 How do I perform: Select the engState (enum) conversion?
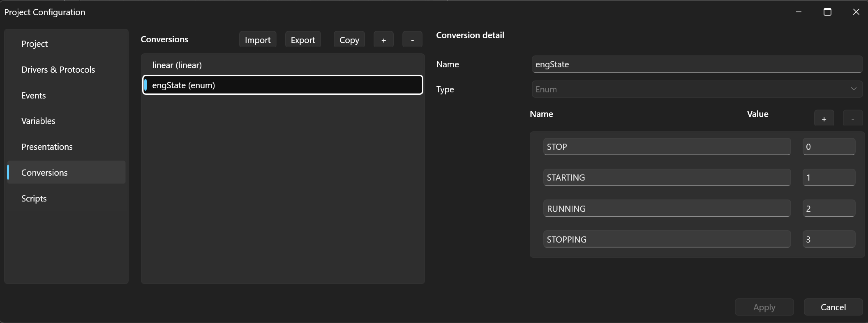[x=283, y=85]
